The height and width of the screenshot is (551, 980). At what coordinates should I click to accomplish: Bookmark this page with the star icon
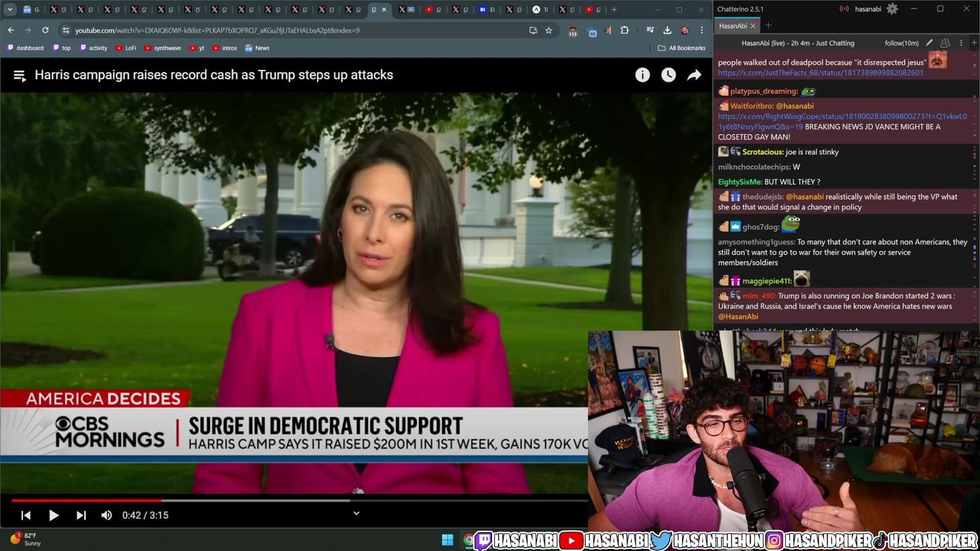pyautogui.click(x=549, y=30)
